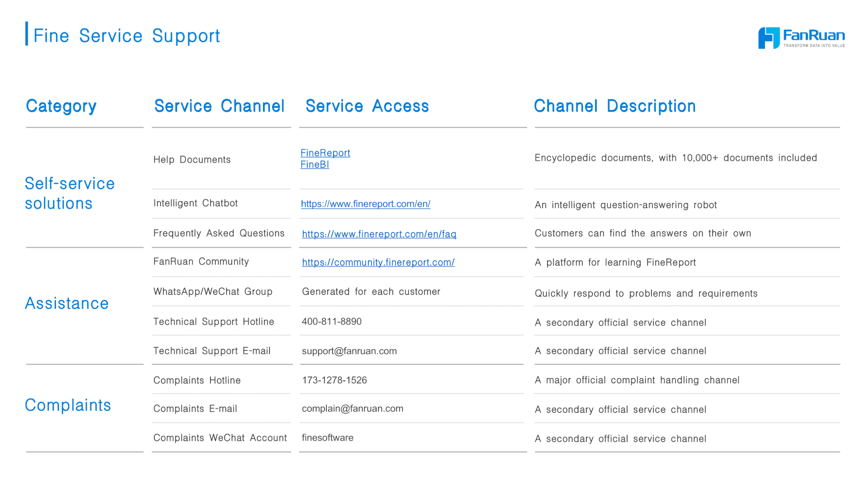The width and height of the screenshot is (868, 481).
Task: Click 'A platform for learning FineReport' text
Action: 615,262
